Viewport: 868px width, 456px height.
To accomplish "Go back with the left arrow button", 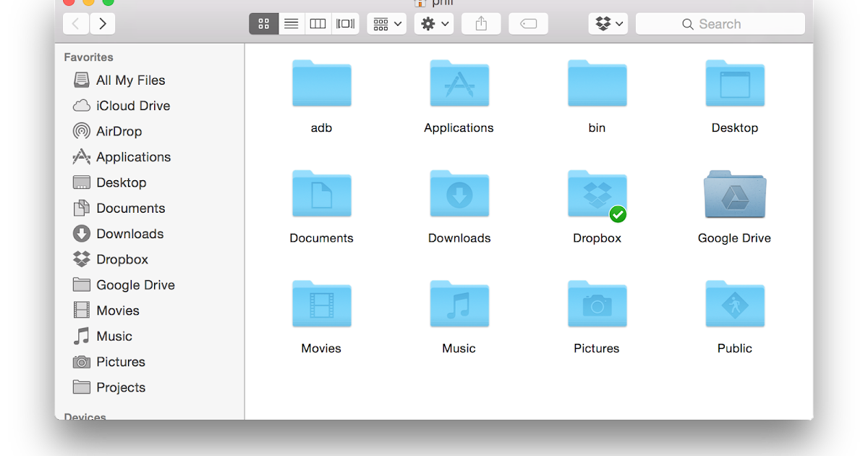I will [x=76, y=24].
